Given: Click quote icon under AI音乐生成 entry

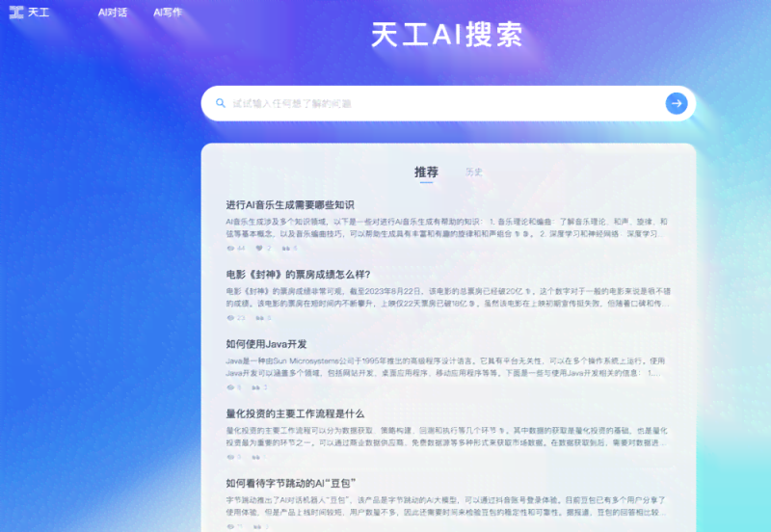Looking at the screenshot, I should (x=285, y=248).
